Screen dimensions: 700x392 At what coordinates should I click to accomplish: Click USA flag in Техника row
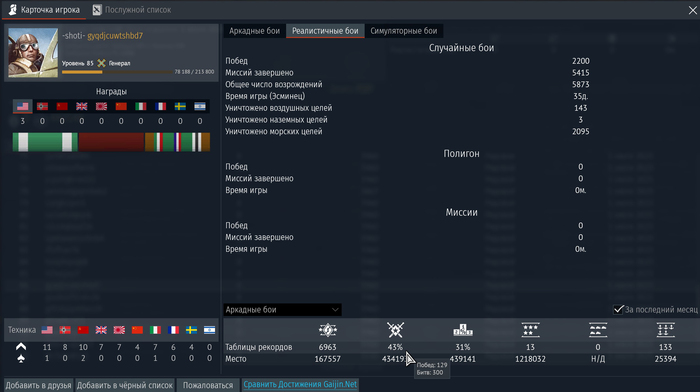pyautogui.click(x=47, y=330)
